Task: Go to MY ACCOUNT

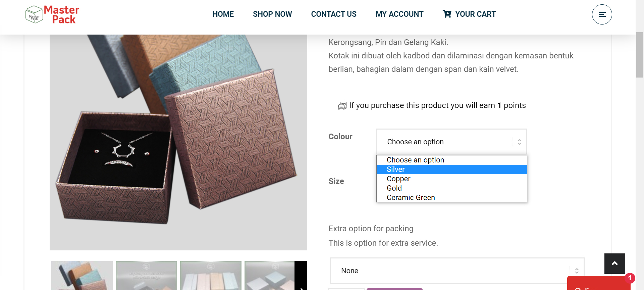Action: 399,14
